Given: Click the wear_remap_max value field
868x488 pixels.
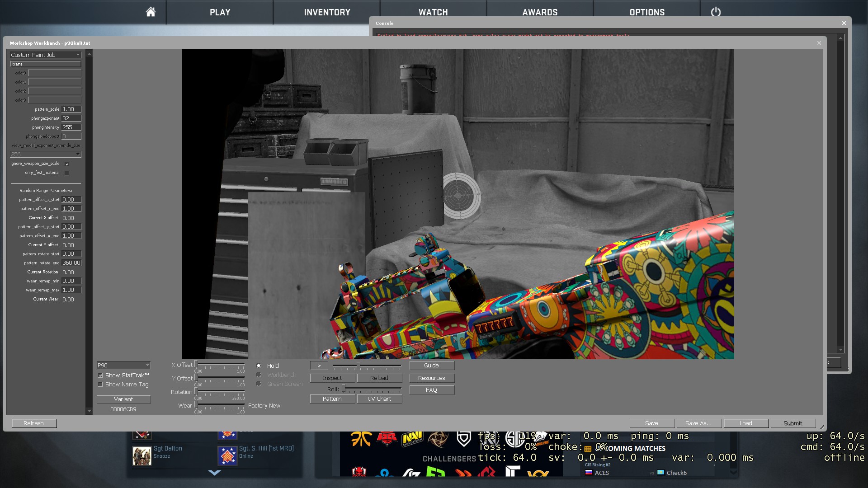Looking at the screenshot, I should coord(71,290).
